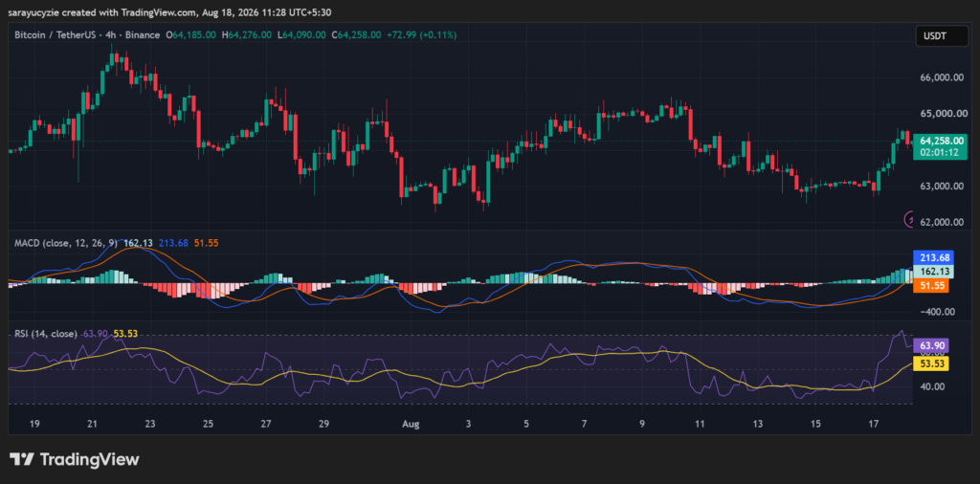This screenshot has width=980, height=484.
Task: Click the 21 date label on time axis
Action: click(93, 424)
